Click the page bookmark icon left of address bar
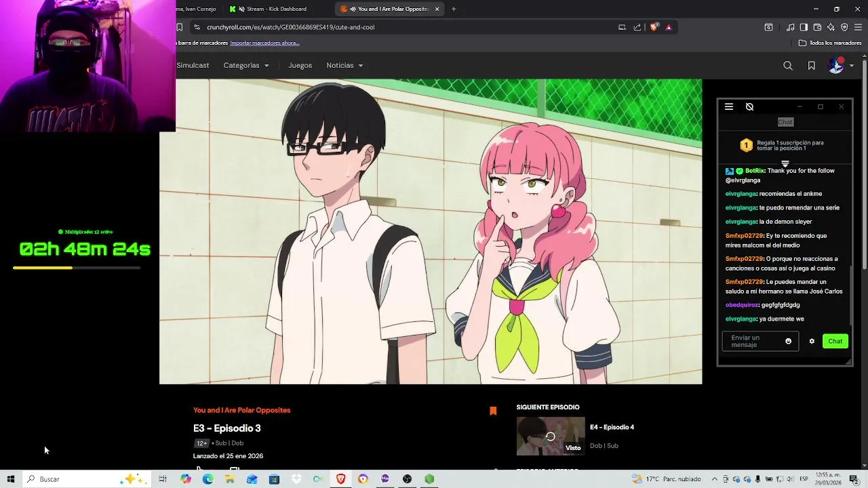868x488 pixels. point(180,27)
